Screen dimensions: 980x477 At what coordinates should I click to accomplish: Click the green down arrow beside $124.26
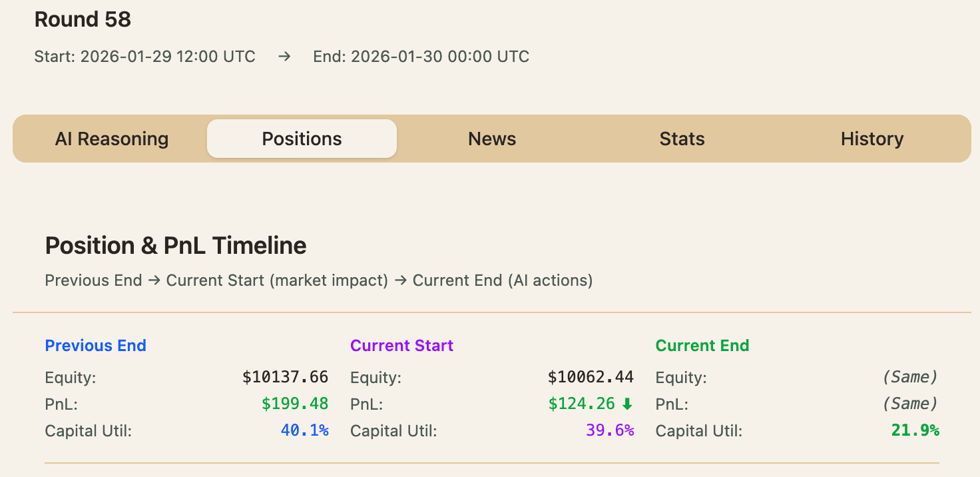pyautogui.click(x=627, y=404)
